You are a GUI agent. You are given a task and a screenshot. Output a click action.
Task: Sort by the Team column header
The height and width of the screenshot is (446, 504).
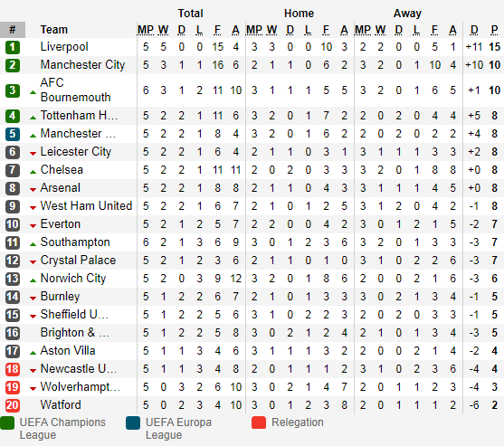coord(54,30)
